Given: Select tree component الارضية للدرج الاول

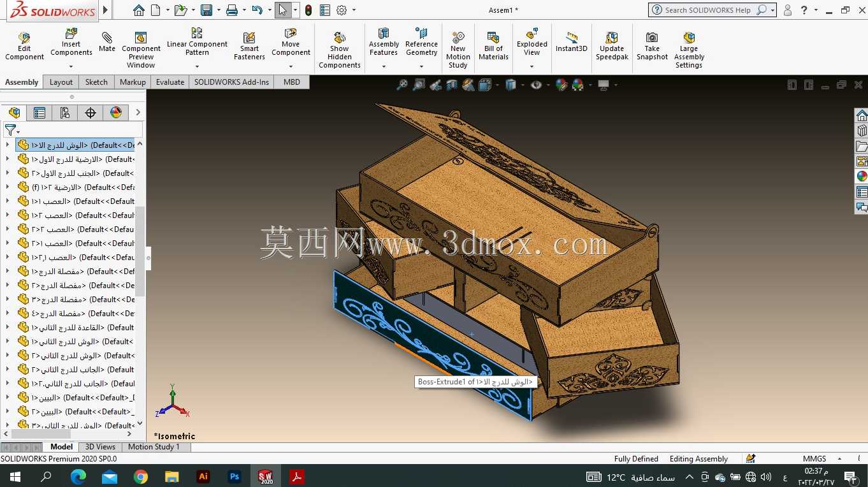Looking at the screenshot, I should (76, 159).
